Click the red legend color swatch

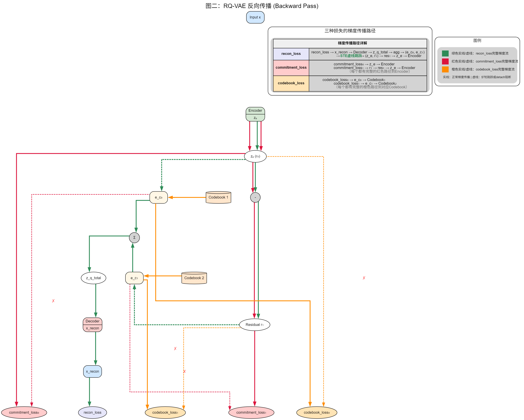445,61
